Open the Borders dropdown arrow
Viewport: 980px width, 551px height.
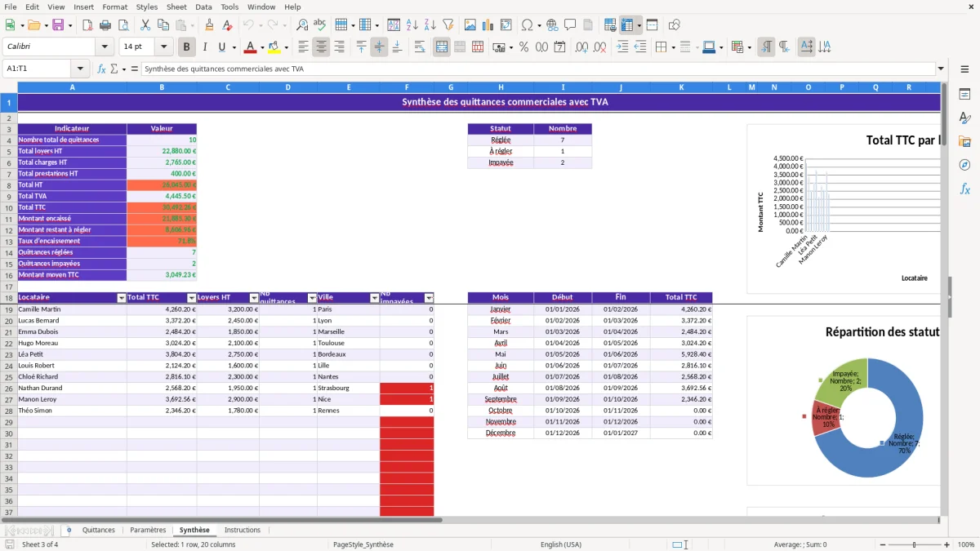tap(673, 47)
